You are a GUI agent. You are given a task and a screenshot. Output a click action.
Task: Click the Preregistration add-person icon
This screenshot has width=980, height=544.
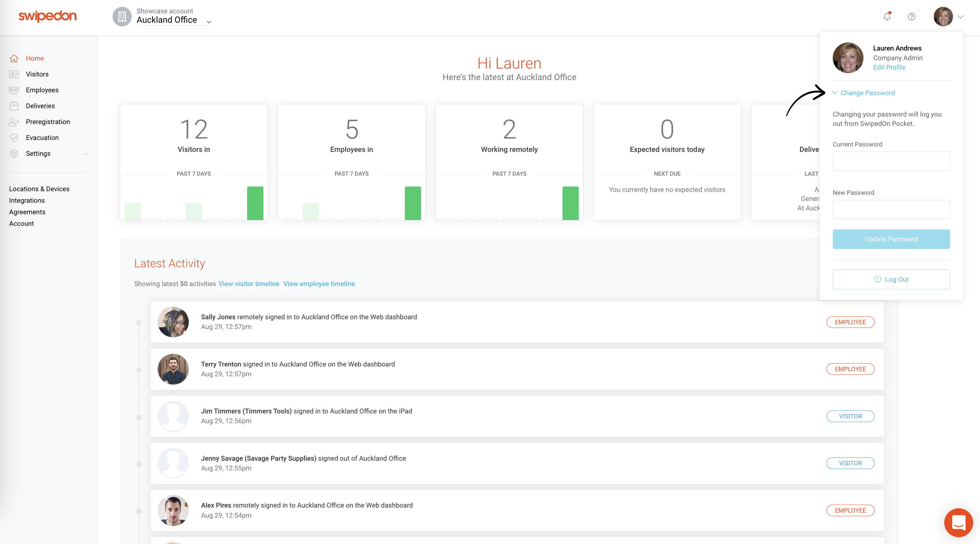(14, 122)
